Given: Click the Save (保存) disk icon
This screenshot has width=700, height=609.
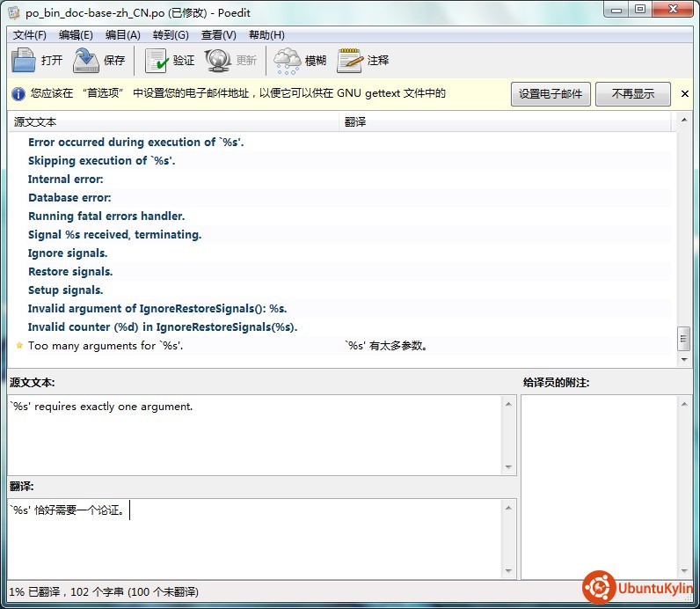Looking at the screenshot, I should point(86,61).
